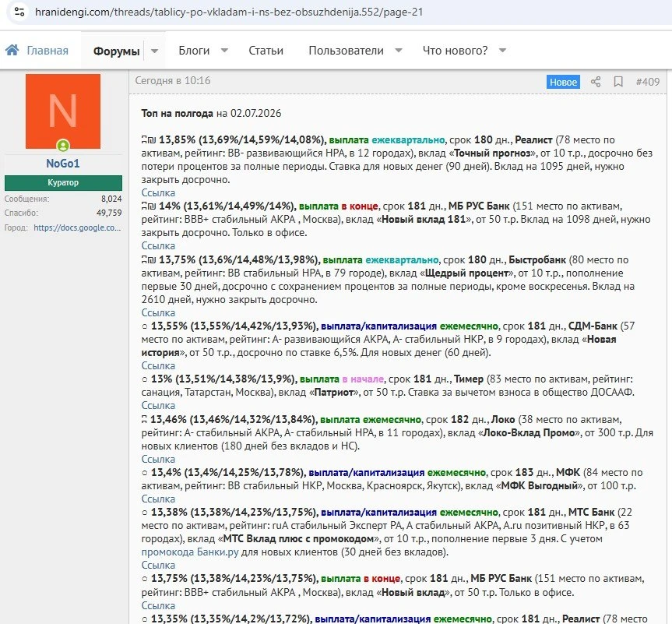Screen dimensions: 672x624
Task: Open the Ссылка under Реалист Точный прогноз
Action: tap(158, 193)
